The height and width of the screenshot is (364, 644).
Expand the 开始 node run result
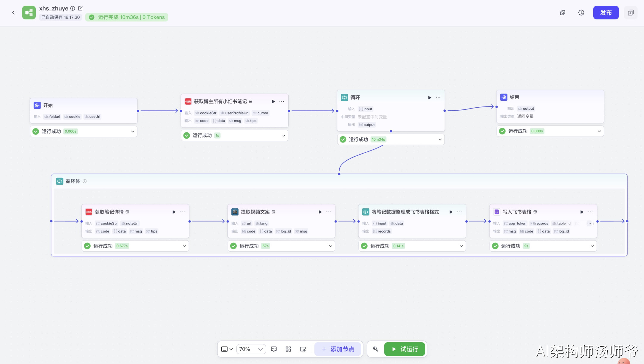pyautogui.click(x=133, y=131)
